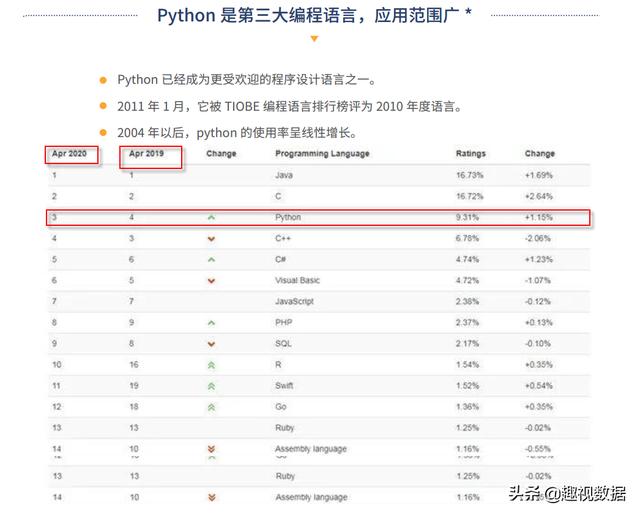Click the rating '16.72%' for C
Image resolution: width=640 pixels, height=516 pixels.
click(x=469, y=196)
